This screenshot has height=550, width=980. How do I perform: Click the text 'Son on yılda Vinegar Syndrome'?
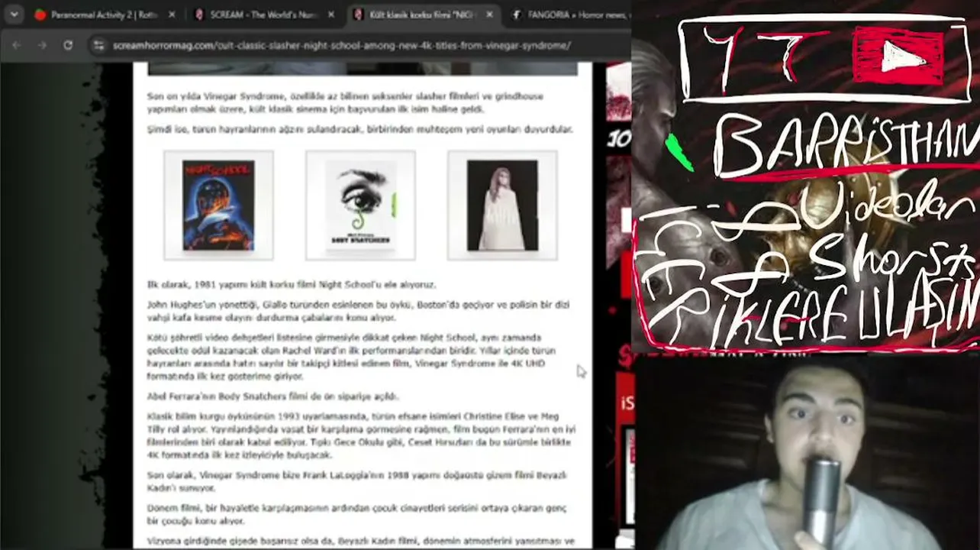click(216, 96)
